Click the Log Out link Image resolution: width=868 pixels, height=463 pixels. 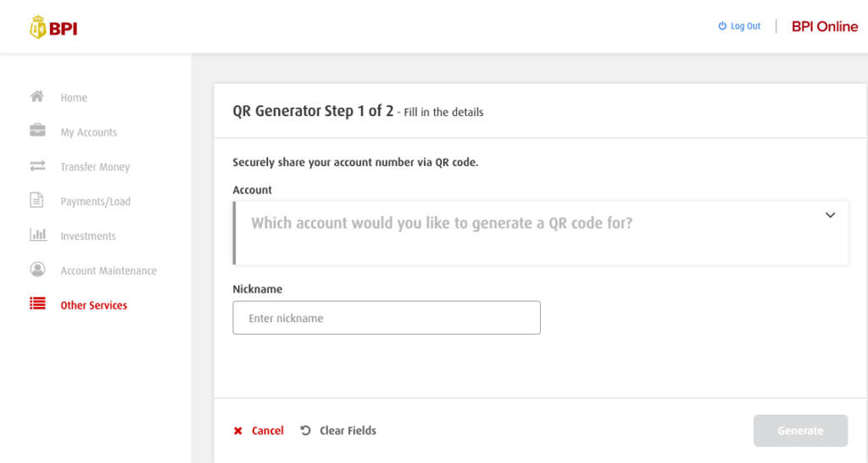(745, 26)
